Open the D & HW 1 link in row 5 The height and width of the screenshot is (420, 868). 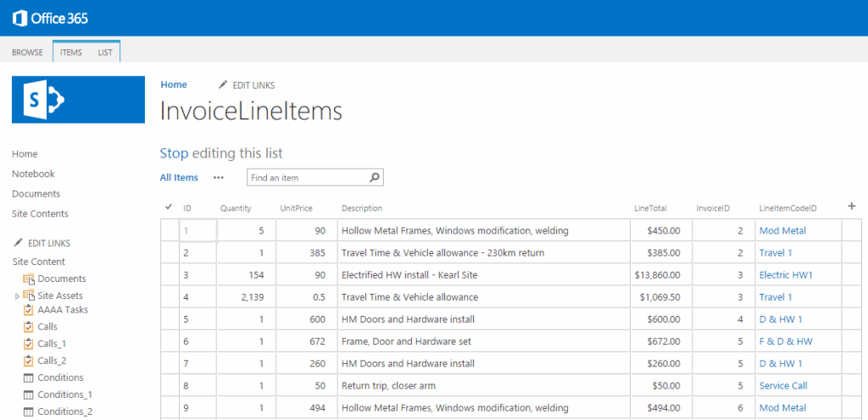tap(781, 319)
